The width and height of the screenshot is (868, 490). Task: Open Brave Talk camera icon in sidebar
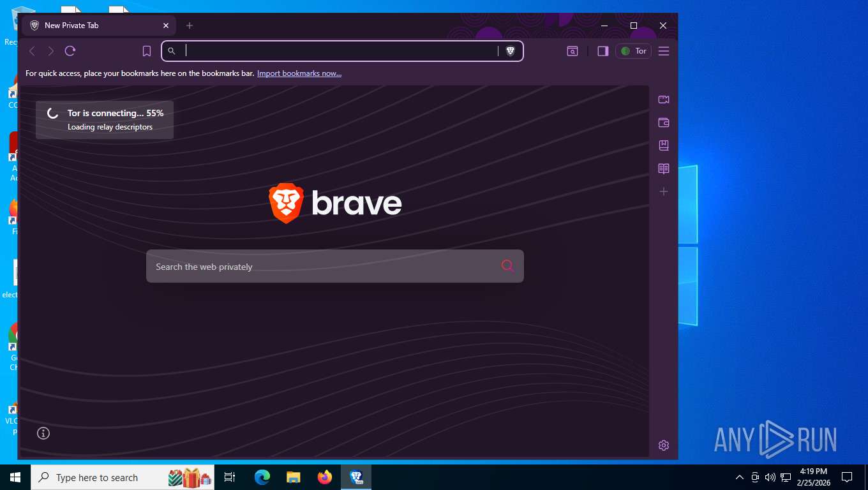point(664,100)
